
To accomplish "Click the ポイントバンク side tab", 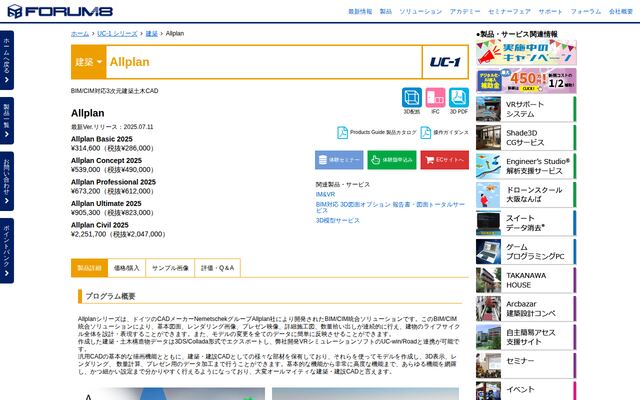I will [7, 251].
